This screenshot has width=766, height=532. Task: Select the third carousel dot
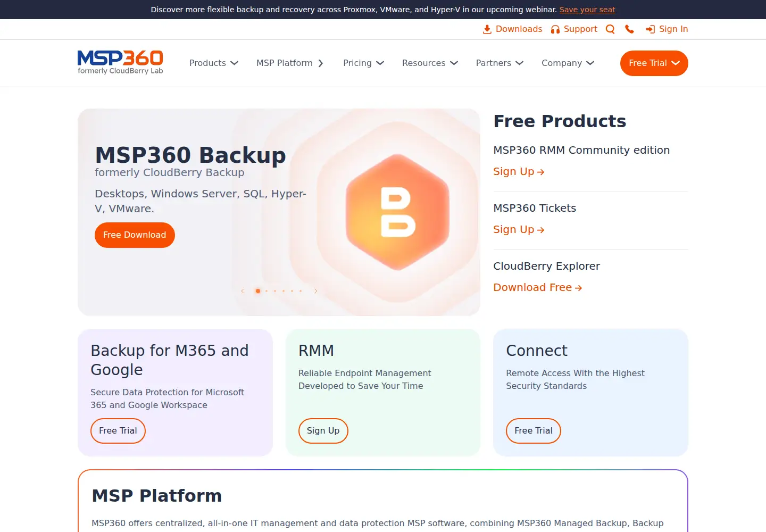pos(275,291)
